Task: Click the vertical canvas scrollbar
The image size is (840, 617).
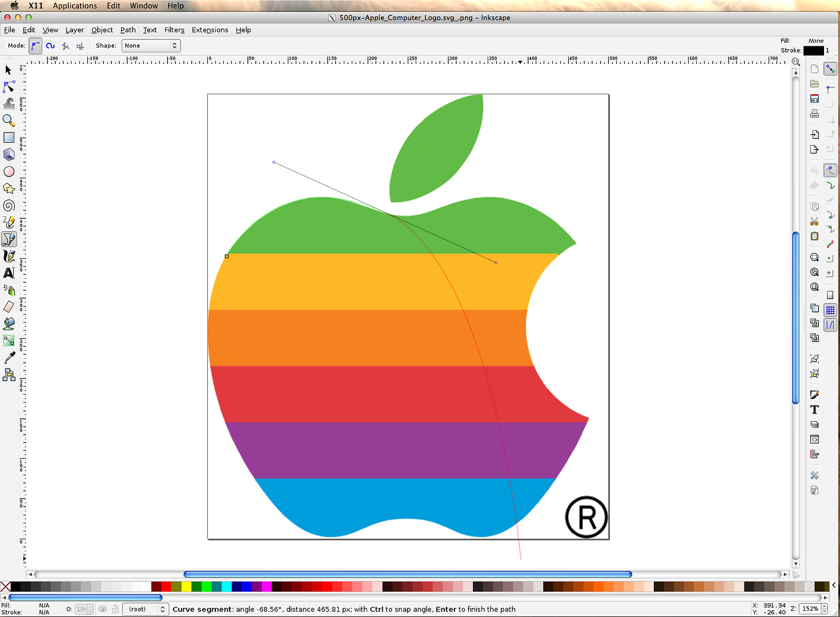Action: [x=795, y=319]
